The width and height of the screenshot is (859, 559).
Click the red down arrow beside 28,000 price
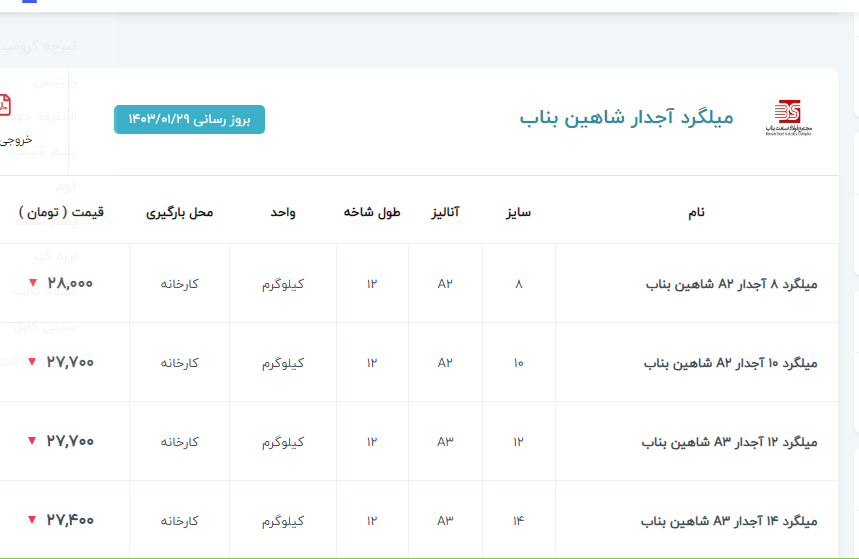pos(31,284)
